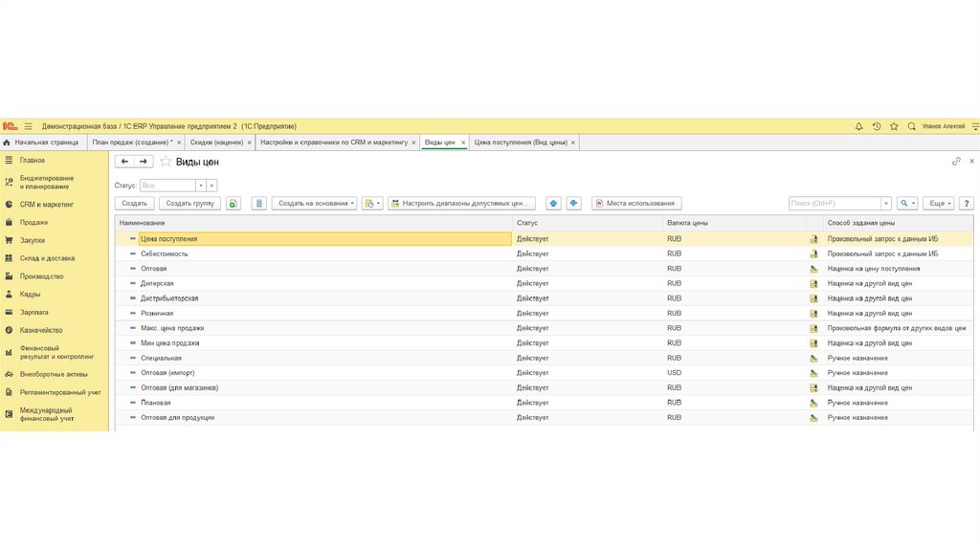980x549 pixels.
Task: Click the move-up arrow icon in toolbar
Action: point(553,204)
